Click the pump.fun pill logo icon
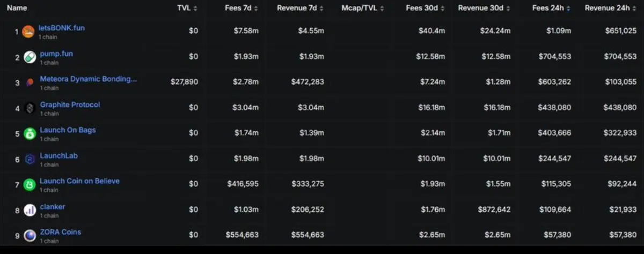 point(30,57)
